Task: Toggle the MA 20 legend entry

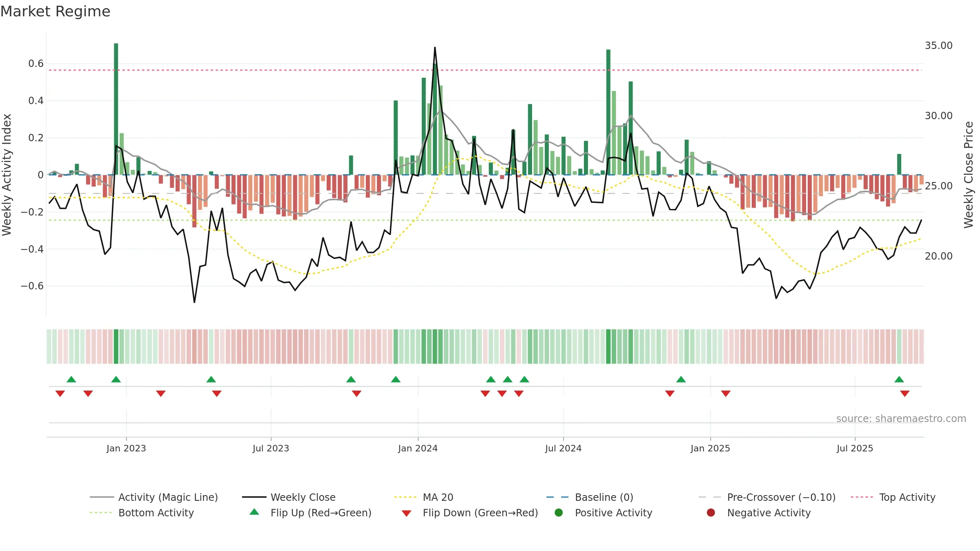Action: point(424,497)
